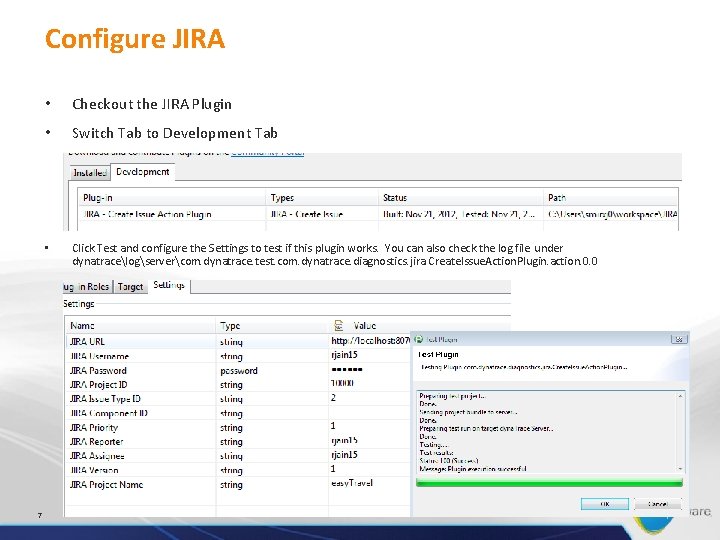Click the Types column header

(x=282, y=198)
